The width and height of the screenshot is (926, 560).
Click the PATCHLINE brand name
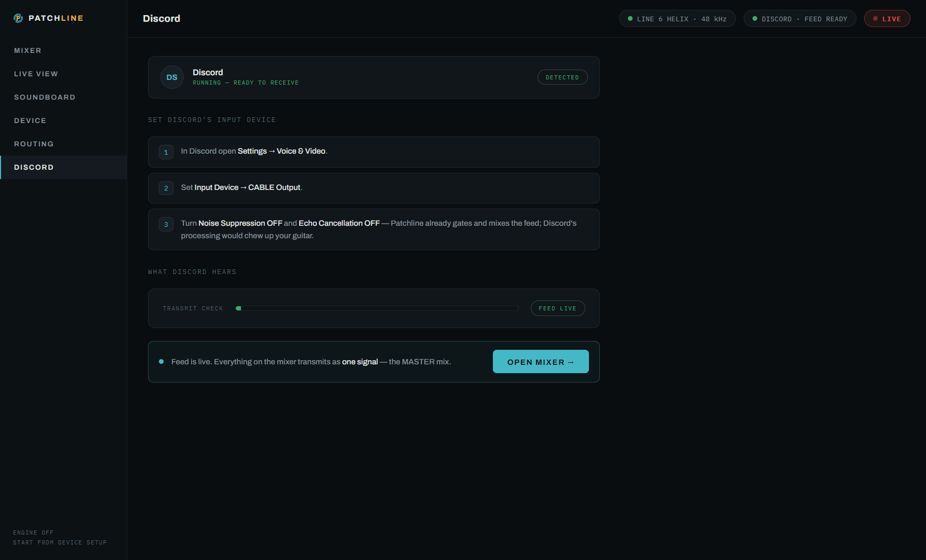pos(56,18)
